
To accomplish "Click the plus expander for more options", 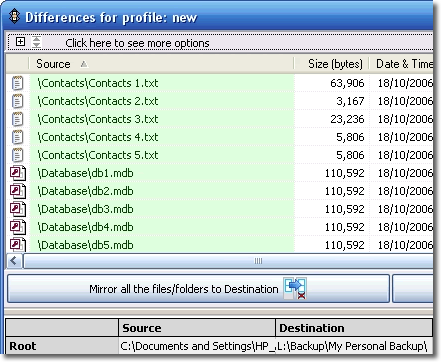I will (x=20, y=42).
